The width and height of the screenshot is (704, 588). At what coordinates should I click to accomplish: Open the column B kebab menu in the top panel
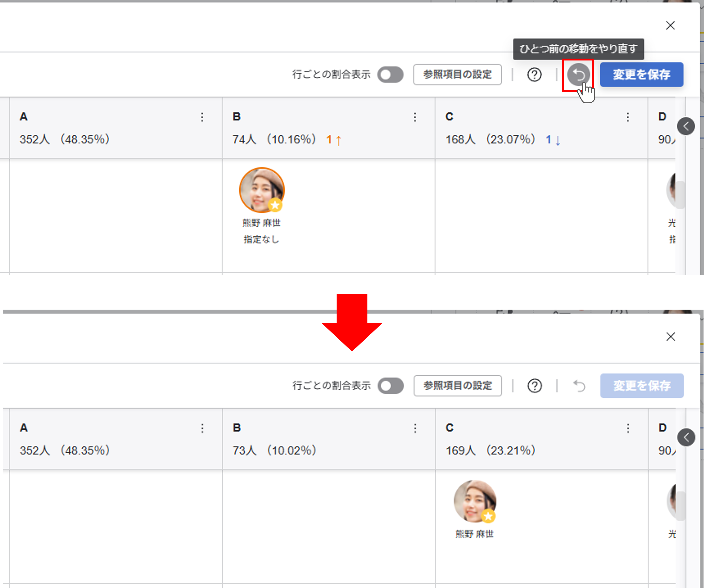(x=415, y=117)
